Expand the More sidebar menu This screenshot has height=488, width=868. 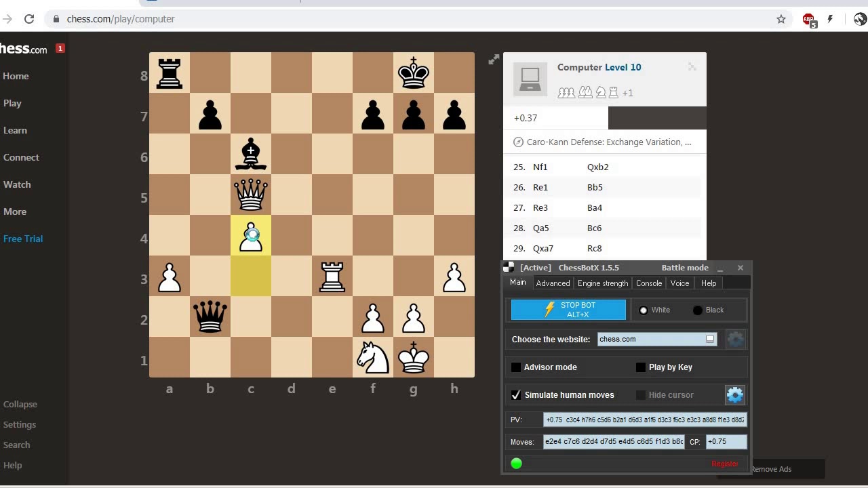pyautogui.click(x=15, y=211)
